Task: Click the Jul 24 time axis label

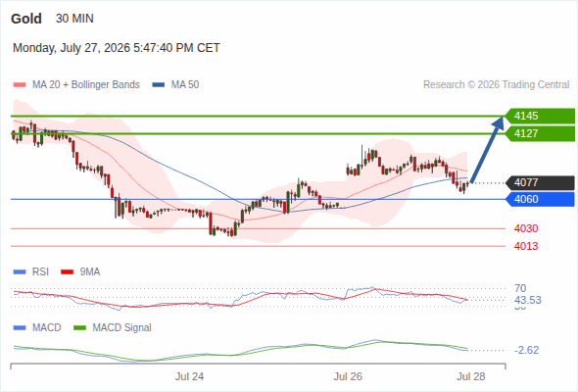Action: click(189, 376)
